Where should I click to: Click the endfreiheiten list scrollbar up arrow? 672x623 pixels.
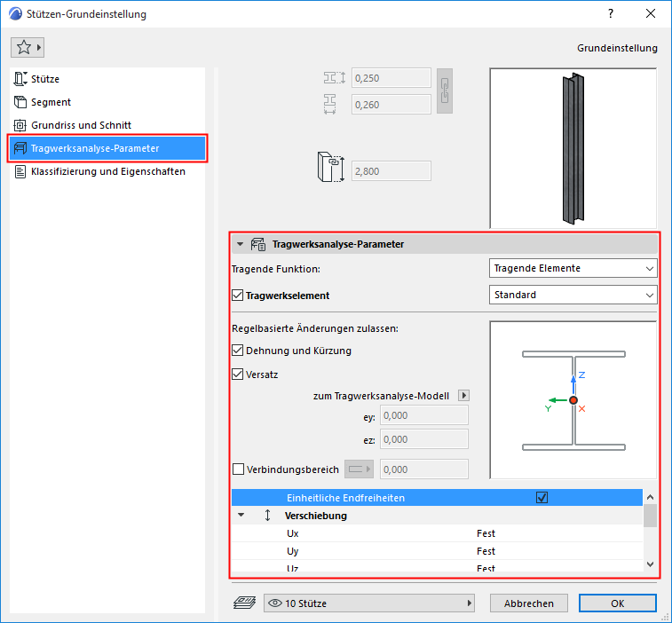tap(650, 497)
